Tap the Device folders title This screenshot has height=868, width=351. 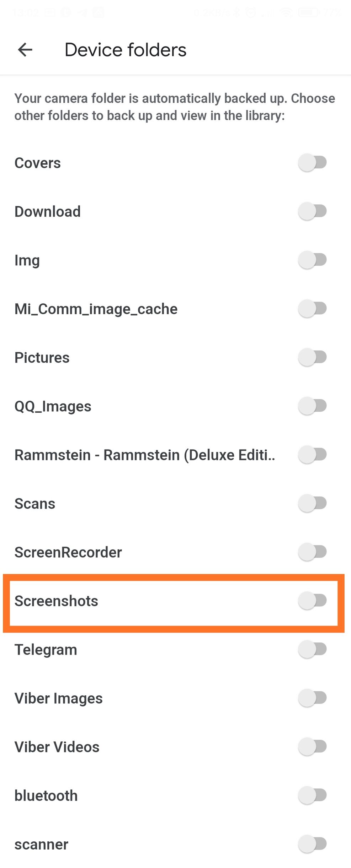(x=126, y=50)
